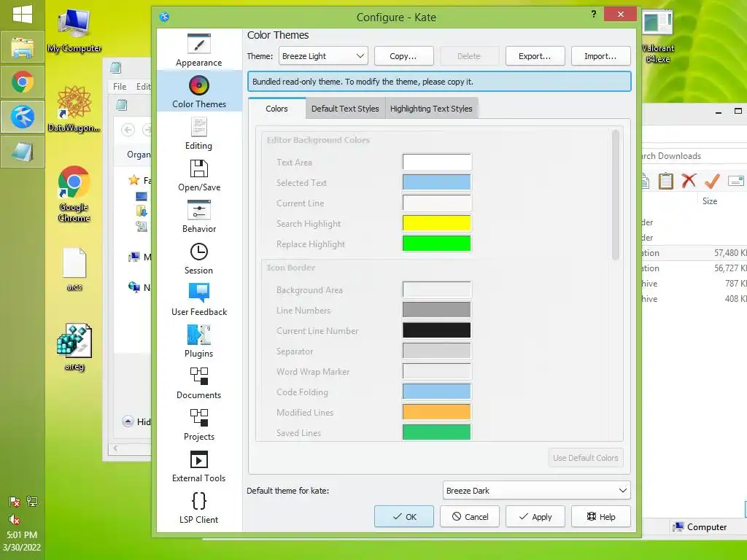Open File Explorer from the taskbar
747x560 pixels.
click(x=23, y=47)
